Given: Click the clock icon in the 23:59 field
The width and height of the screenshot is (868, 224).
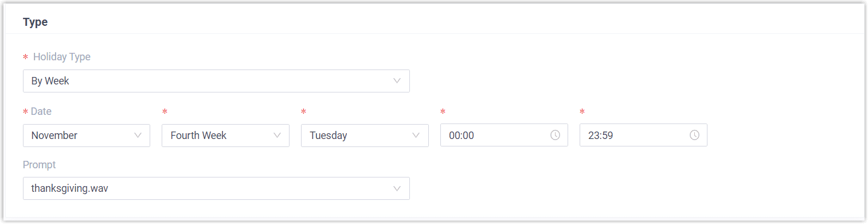Looking at the screenshot, I should click(x=694, y=136).
